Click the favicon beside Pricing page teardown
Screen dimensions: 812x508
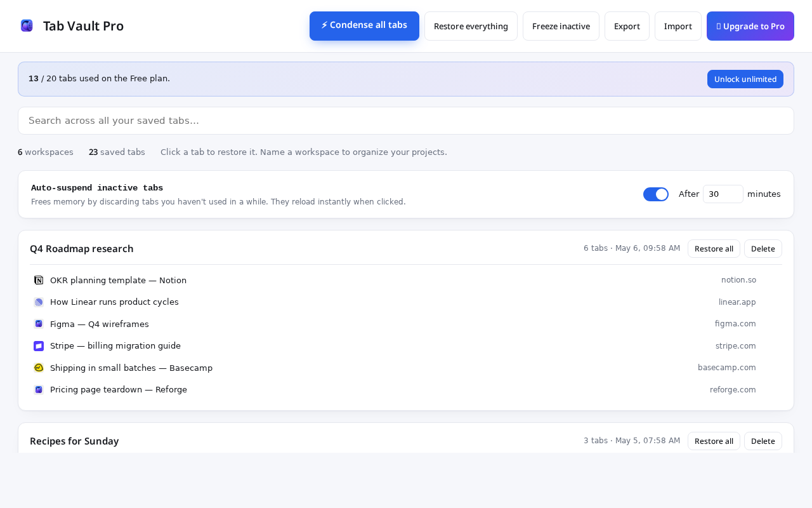39,390
